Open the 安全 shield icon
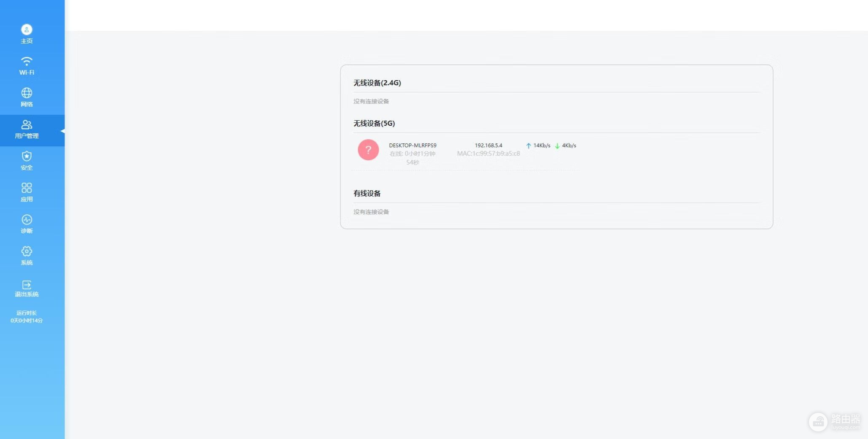Image resolution: width=868 pixels, height=439 pixels. (27, 156)
